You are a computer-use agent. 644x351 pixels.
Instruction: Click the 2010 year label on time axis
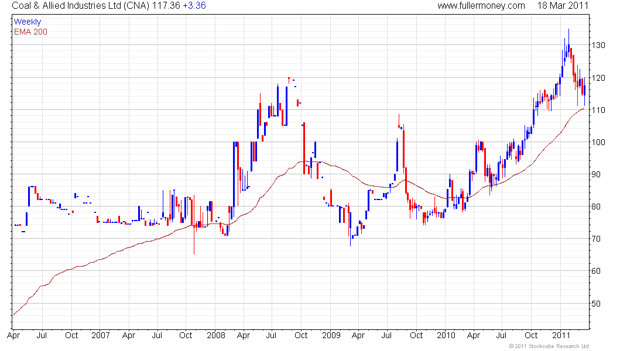[x=446, y=335]
